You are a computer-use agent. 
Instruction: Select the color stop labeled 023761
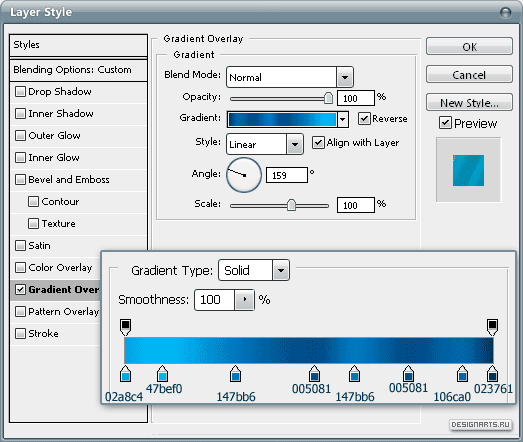point(492,374)
